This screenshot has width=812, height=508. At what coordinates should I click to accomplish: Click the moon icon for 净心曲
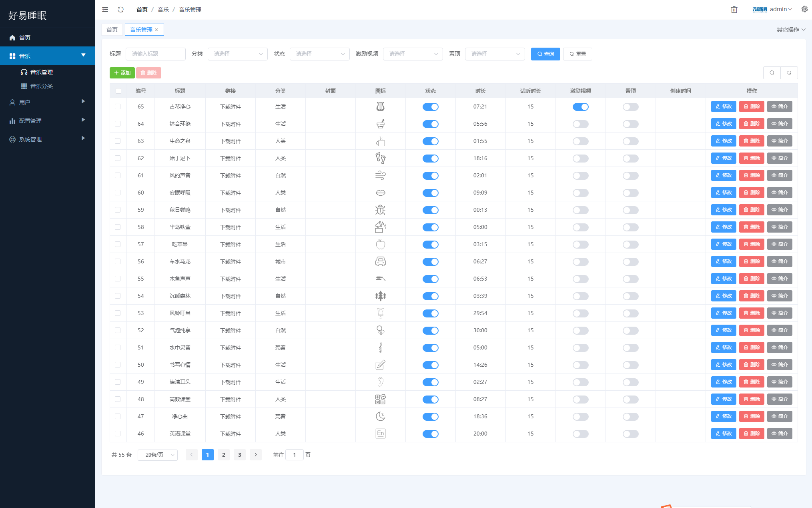coord(380,416)
